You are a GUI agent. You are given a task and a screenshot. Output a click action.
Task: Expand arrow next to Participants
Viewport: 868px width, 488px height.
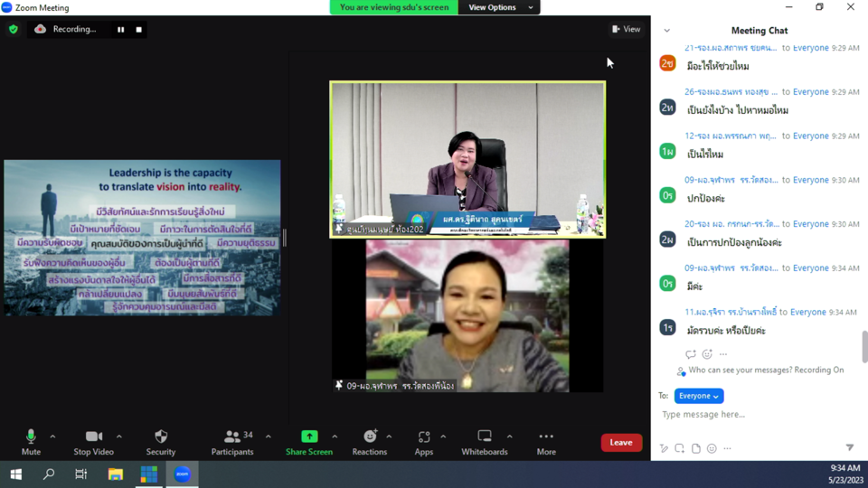[268, 436]
